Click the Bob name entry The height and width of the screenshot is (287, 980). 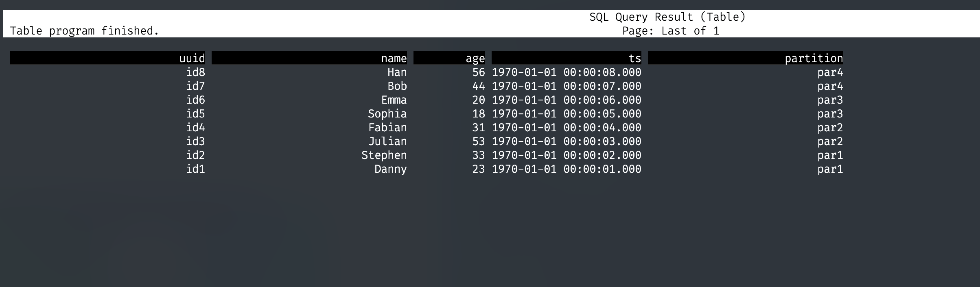pyautogui.click(x=397, y=86)
